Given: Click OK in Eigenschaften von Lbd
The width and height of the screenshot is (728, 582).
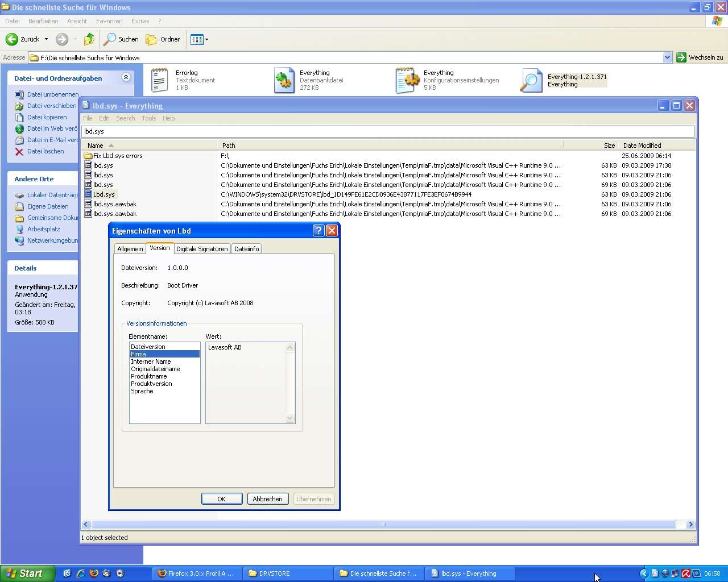Looking at the screenshot, I should coord(222,499).
